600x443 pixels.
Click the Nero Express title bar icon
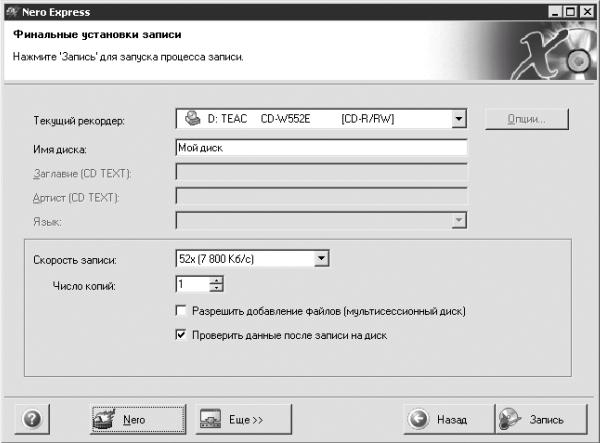coord(11,12)
